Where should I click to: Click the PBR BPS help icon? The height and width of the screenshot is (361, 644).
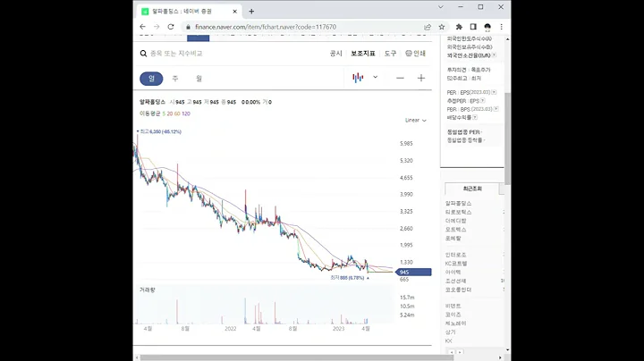point(496,109)
